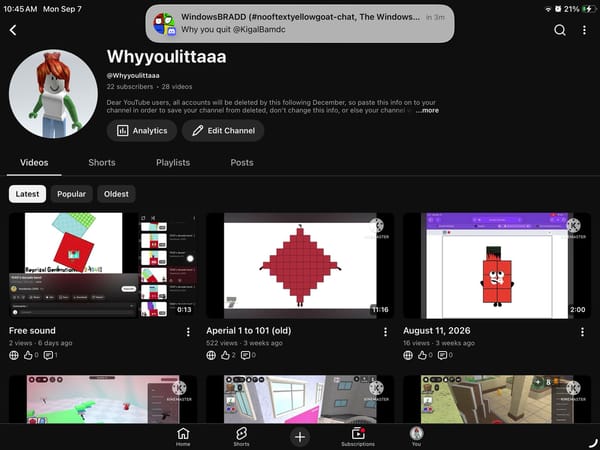Click visibility globe icon under Free sound

tap(14, 355)
